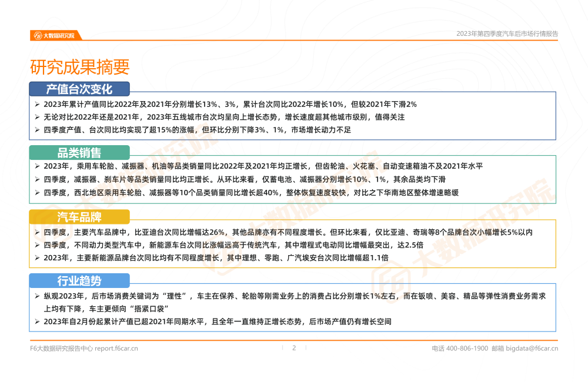Click the 2023年第四季度汽车后市场行情报告 header text
Image resolution: width=588 pixels, height=382 pixels.
click(507, 34)
